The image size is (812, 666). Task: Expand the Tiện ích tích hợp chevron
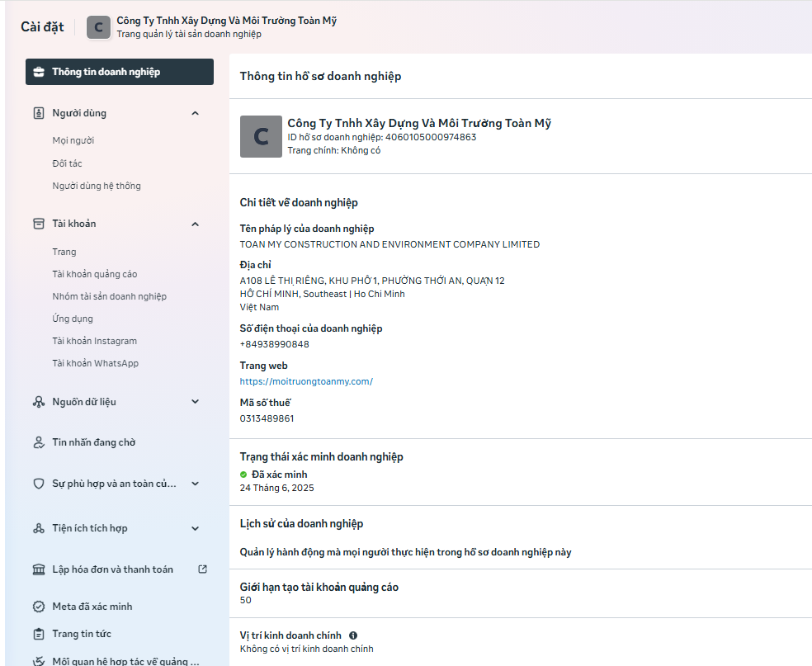tap(196, 528)
